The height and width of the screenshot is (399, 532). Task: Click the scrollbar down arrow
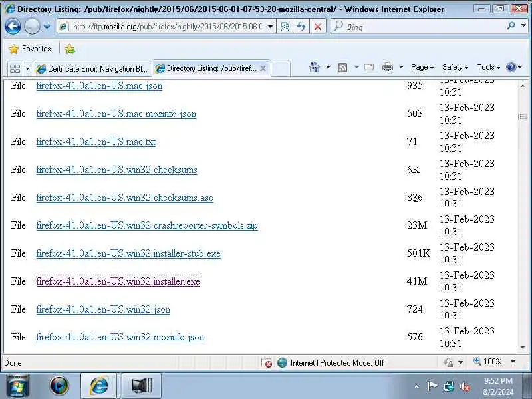click(523, 347)
